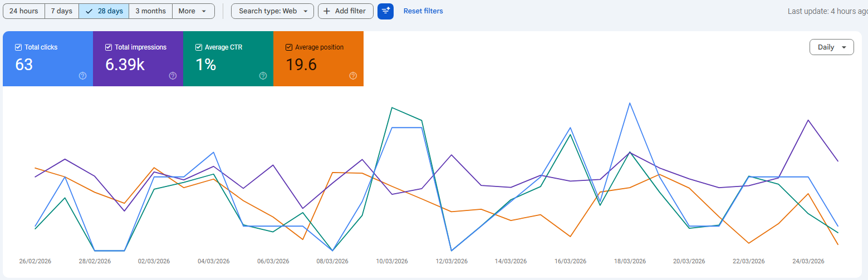Disable the Average position checkbox
868x280 pixels.
tap(289, 47)
